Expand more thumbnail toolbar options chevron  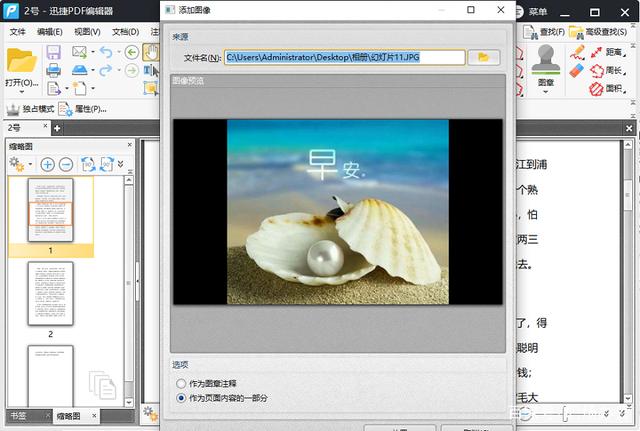coord(120,164)
